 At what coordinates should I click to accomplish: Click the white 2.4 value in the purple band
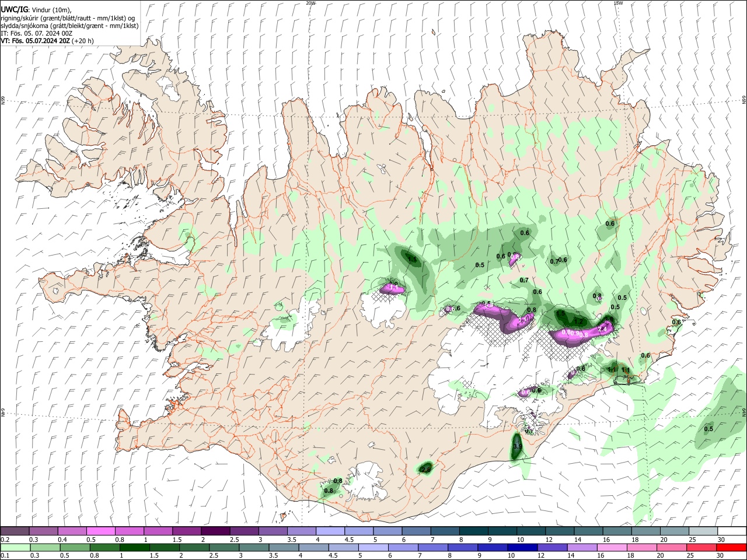click(603, 330)
